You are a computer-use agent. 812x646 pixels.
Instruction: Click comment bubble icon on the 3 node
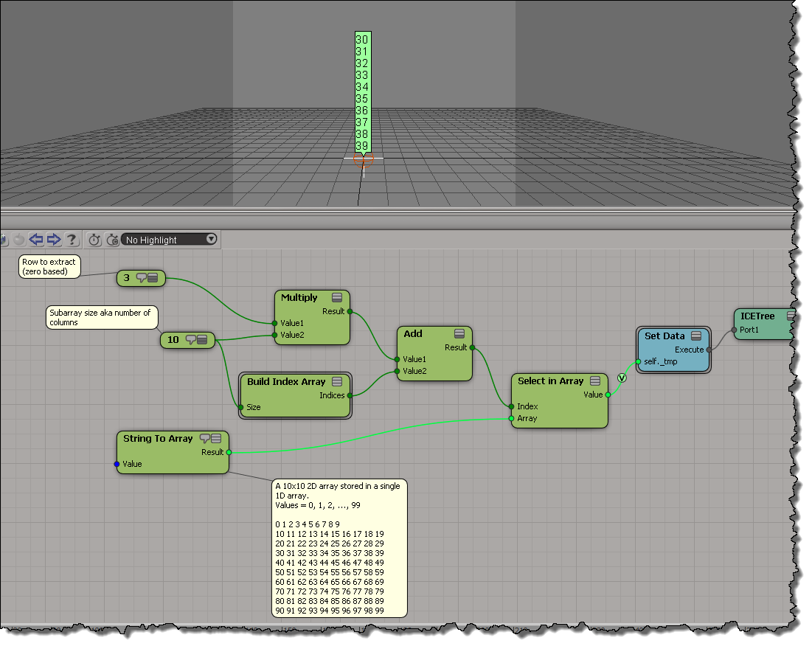pyautogui.click(x=141, y=278)
